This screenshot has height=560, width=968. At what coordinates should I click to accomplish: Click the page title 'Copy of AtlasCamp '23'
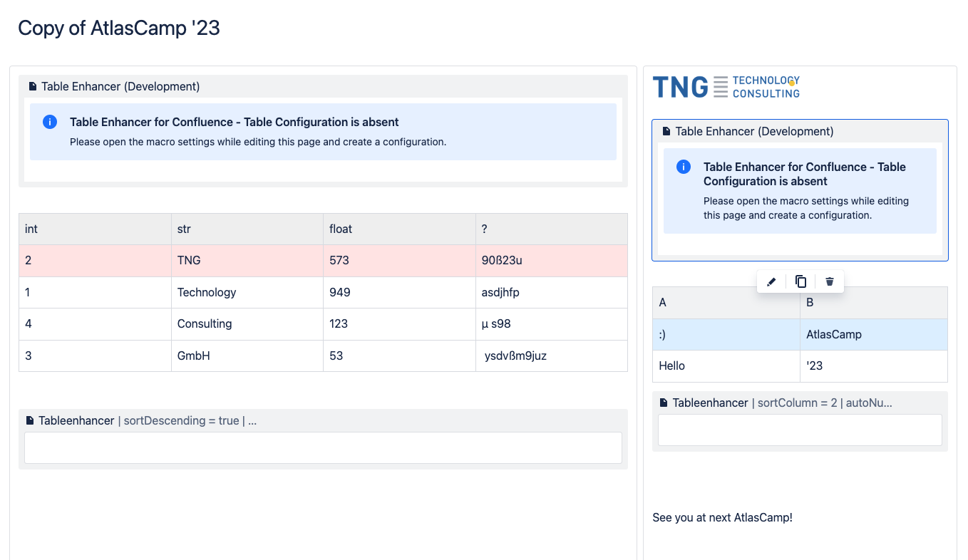[119, 28]
